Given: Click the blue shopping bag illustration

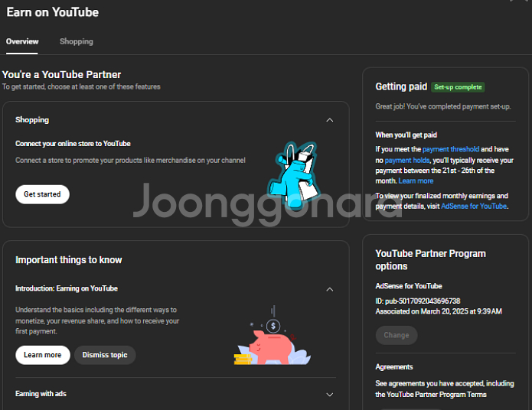Looking at the screenshot, I should (294, 174).
